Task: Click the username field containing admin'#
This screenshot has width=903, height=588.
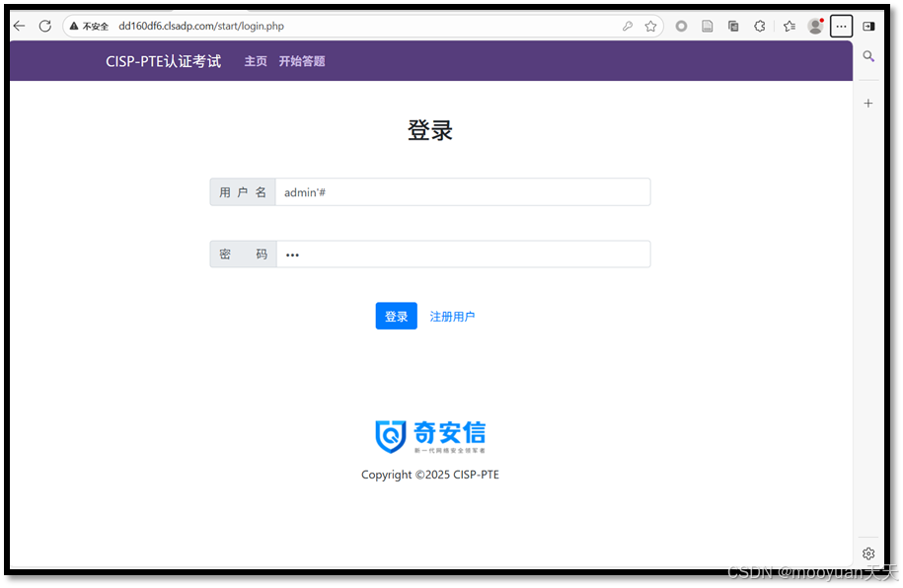Action: coord(464,191)
